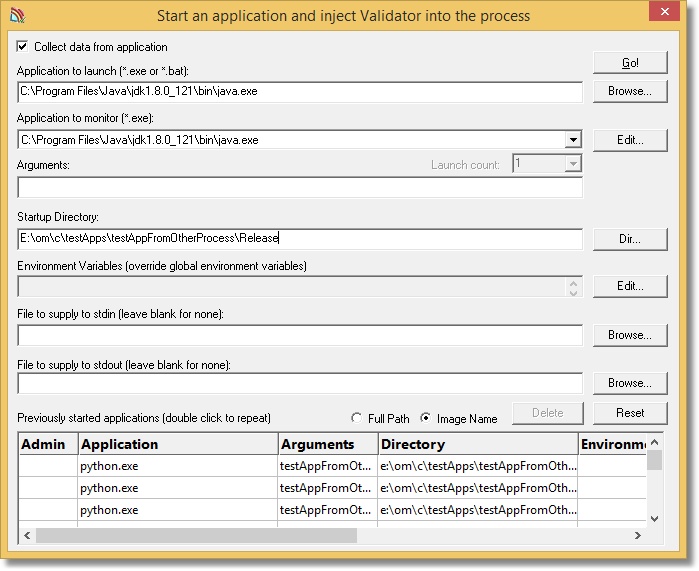Click up arrow of Environment Variables spinner

[x=573, y=283]
